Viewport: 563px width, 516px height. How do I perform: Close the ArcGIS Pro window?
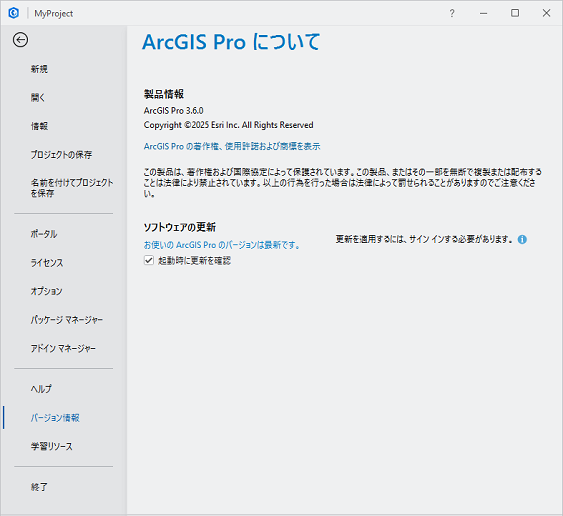coord(546,13)
